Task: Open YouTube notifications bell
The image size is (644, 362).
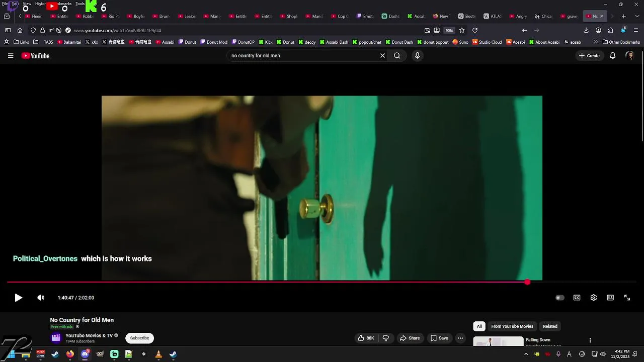Action: pyautogui.click(x=612, y=56)
